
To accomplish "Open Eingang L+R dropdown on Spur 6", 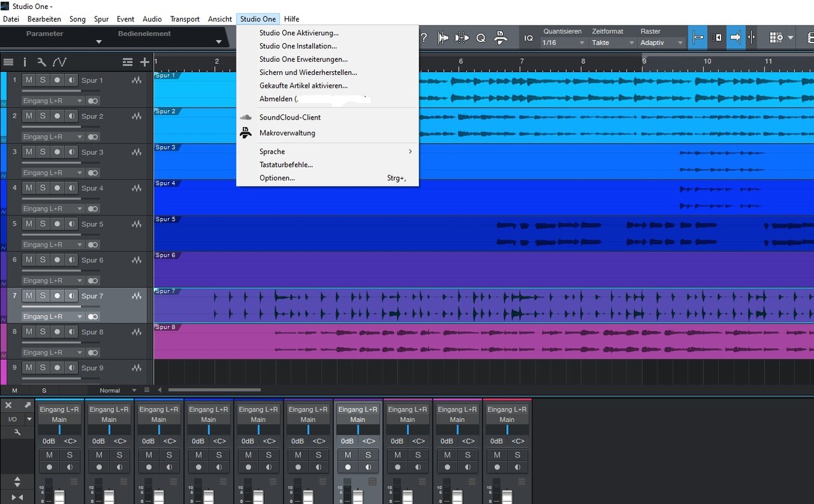I will click(53, 281).
